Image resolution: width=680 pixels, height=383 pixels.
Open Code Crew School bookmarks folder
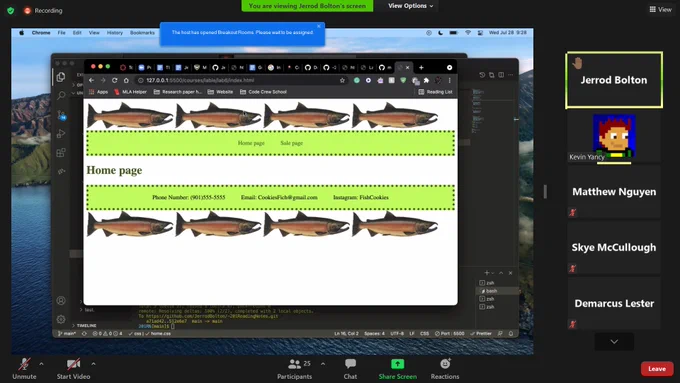(263, 92)
